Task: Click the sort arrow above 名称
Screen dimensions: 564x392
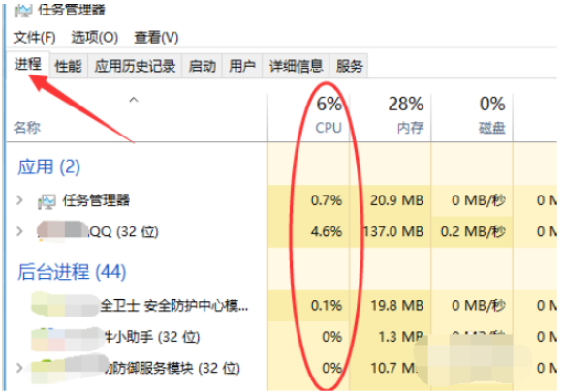Action: (x=134, y=100)
